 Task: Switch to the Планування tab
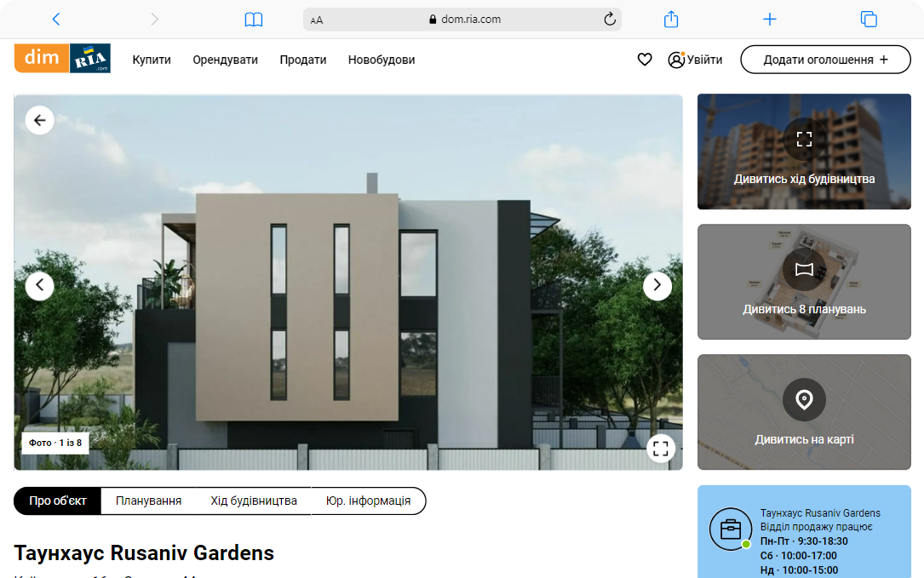[148, 501]
